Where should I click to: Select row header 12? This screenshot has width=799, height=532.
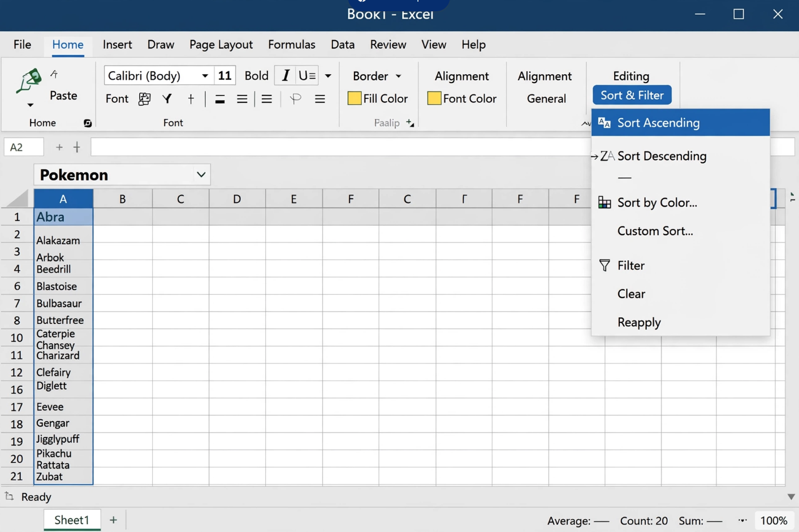[x=17, y=373]
